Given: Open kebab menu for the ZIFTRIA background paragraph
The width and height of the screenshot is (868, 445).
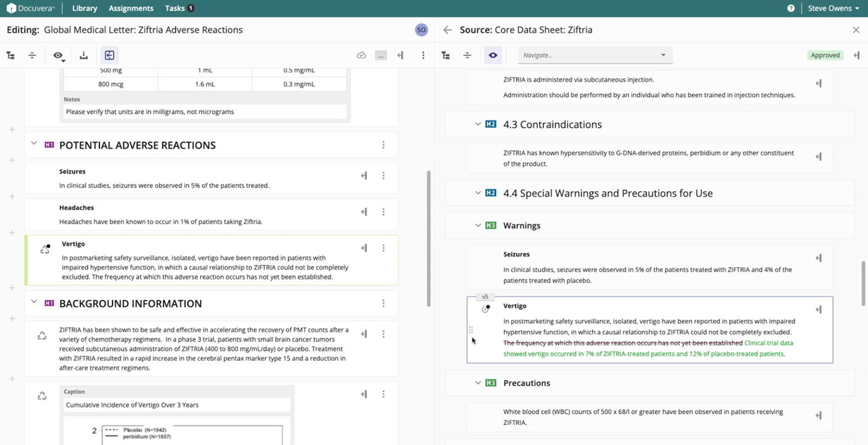Looking at the screenshot, I should click(x=383, y=334).
